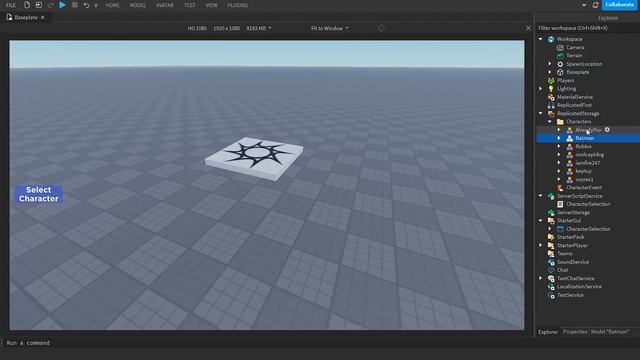640x360 pixels.
Task: Click the Undo arrow icon
Action: pyautogui.click(x=86, y=5)
